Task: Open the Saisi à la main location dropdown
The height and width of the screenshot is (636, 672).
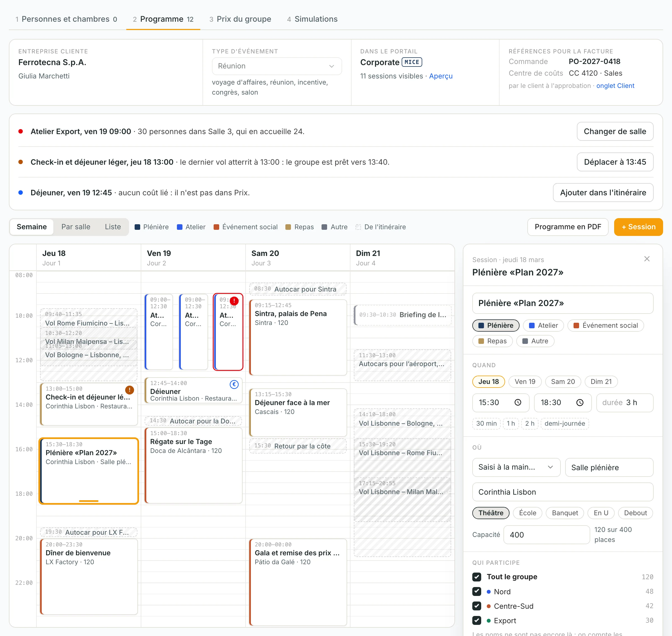Action: coord(516,467)
